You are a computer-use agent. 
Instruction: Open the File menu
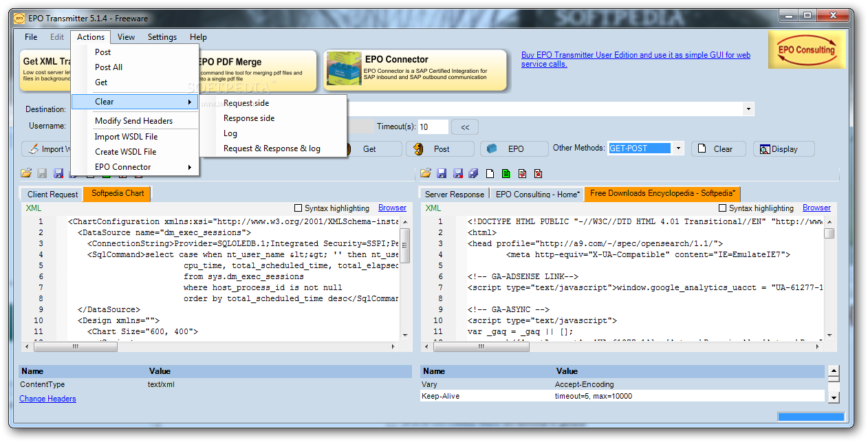click(x=31, y=37)
